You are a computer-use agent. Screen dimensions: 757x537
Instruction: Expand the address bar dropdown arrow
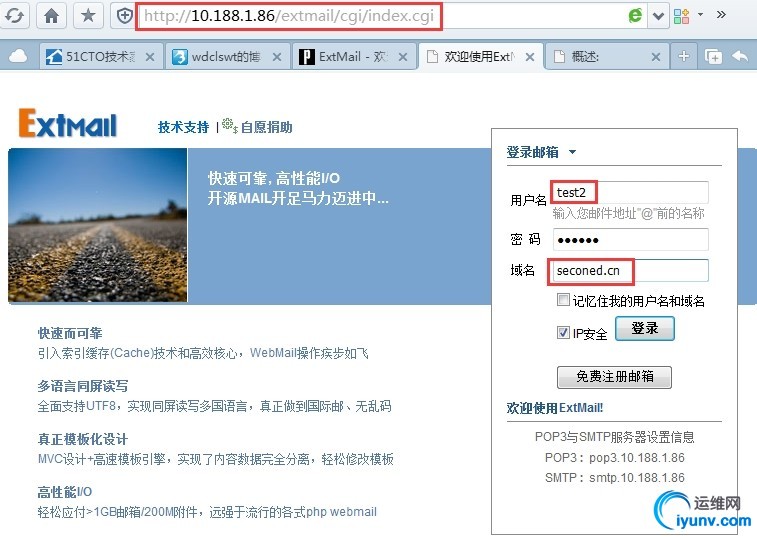(658, 16)
